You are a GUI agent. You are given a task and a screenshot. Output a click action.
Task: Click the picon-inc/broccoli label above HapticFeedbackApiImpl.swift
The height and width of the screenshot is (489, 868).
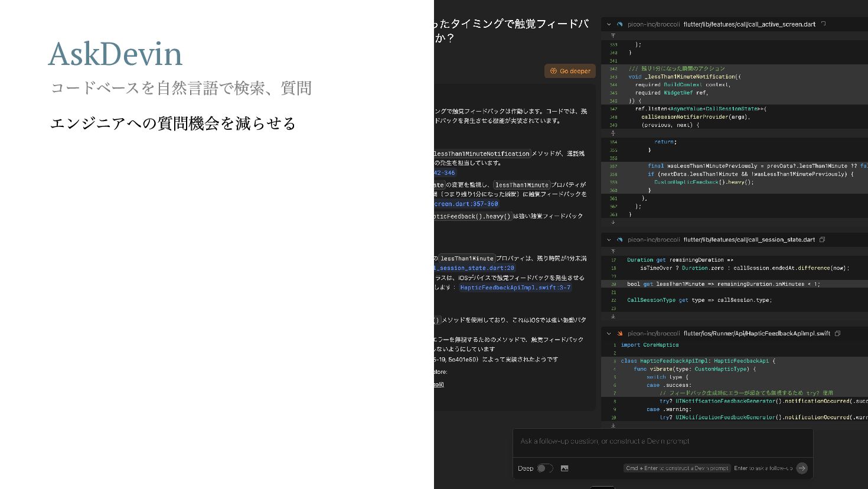tap(654, 334)
